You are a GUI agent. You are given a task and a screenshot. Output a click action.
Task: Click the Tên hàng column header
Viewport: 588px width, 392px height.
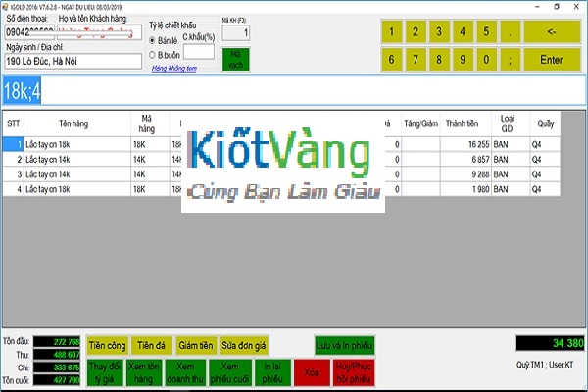77,123
